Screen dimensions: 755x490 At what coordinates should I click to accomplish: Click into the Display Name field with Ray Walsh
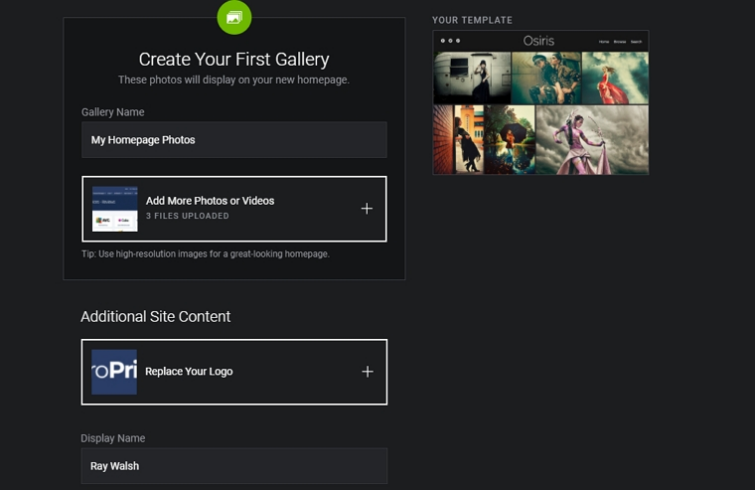click(234, 466)
